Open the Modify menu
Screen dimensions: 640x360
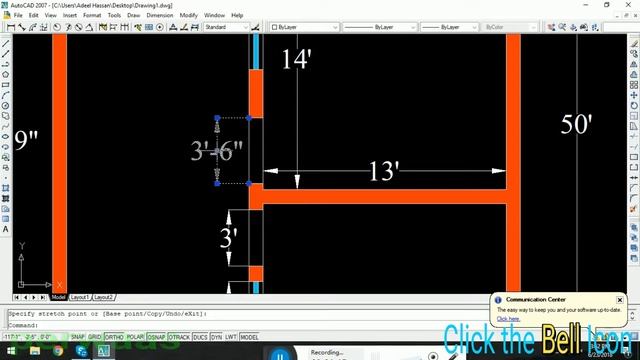[x=189, y=15]
